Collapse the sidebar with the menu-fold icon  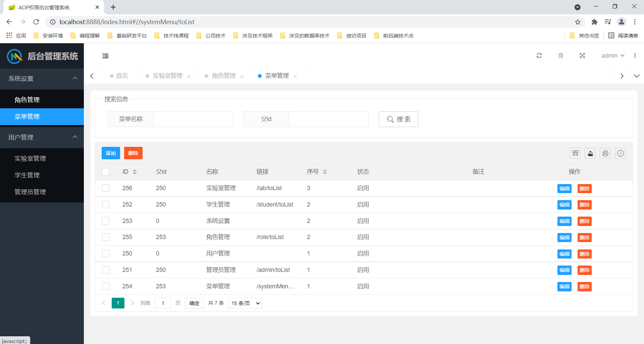(x=105, y=56)
